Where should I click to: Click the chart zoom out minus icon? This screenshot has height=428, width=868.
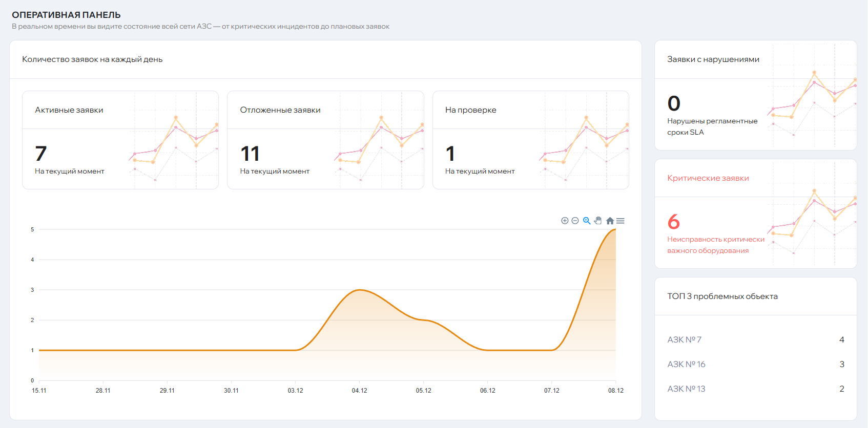click(575, 221)
